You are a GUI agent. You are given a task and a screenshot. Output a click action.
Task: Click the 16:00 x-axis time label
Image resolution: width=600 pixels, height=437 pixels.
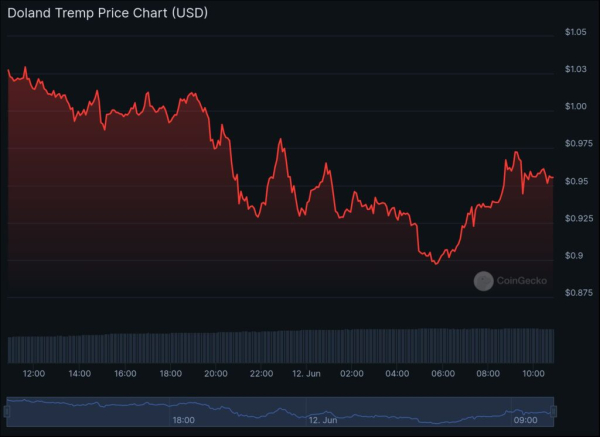coord(125,373)
